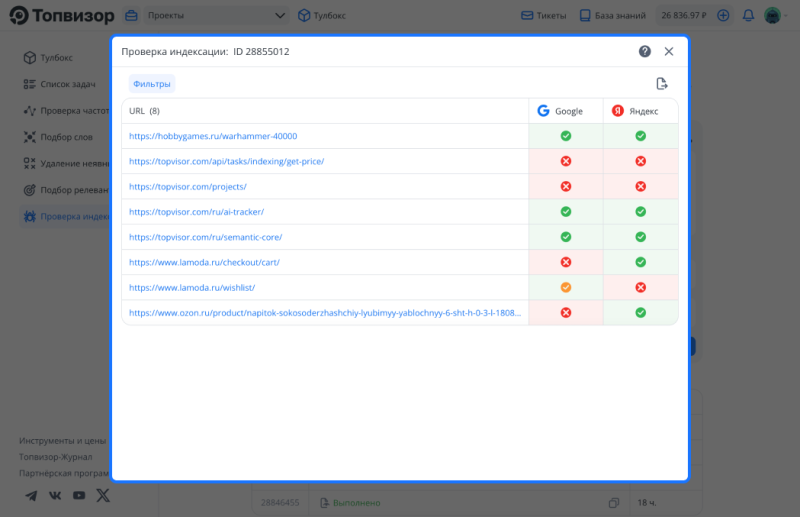Open ozon.ru product napitok link

(x=325, y=313)
